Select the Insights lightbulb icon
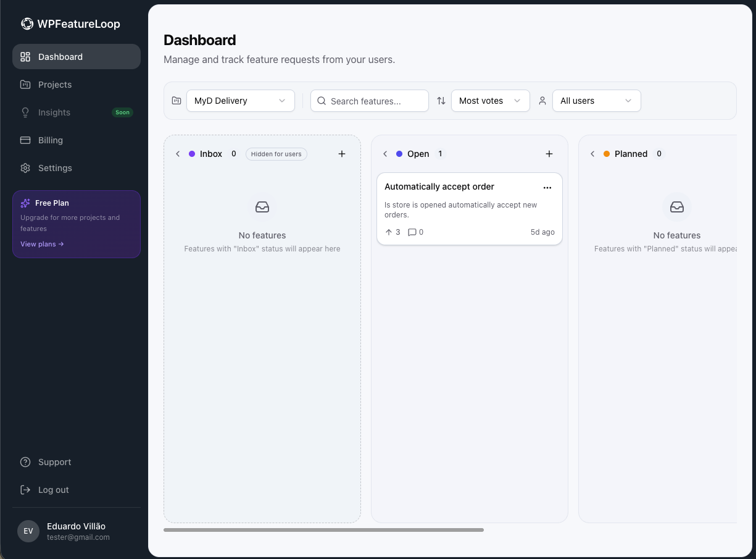The image size is (756, 559). pos(25,112)
